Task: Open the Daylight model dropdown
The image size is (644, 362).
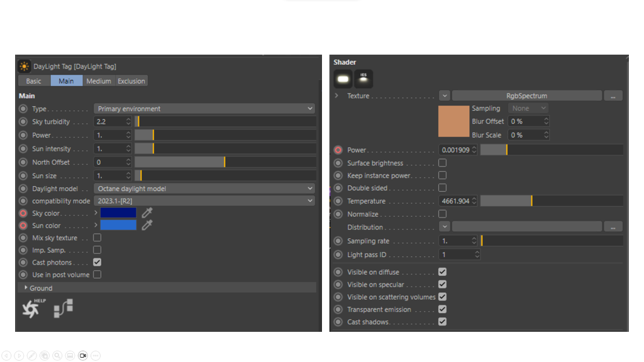Action: [x=204, y=189]
